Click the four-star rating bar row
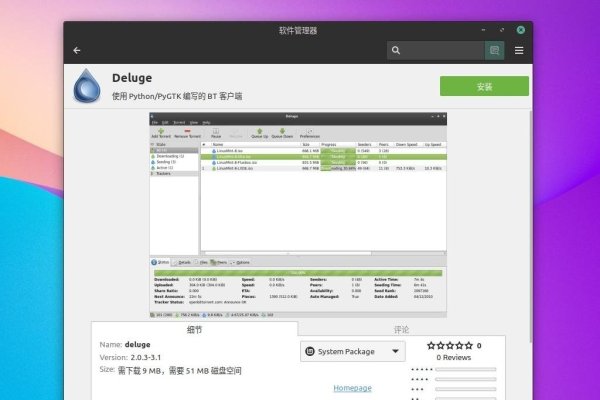This screenshot has width=600, height=400. click(453, 379)
